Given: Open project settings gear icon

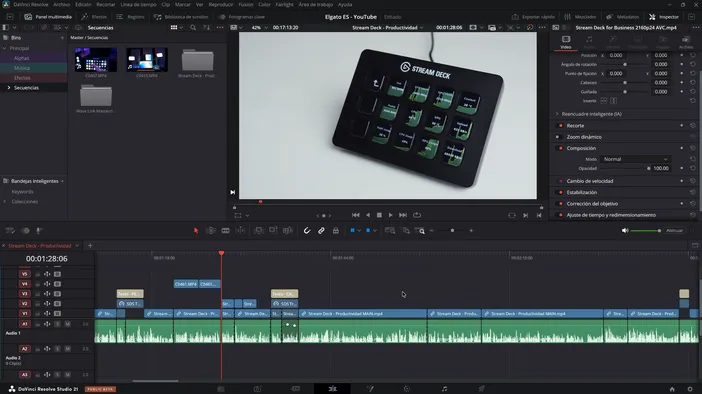Looking at the screenshot, I should 689,389.
